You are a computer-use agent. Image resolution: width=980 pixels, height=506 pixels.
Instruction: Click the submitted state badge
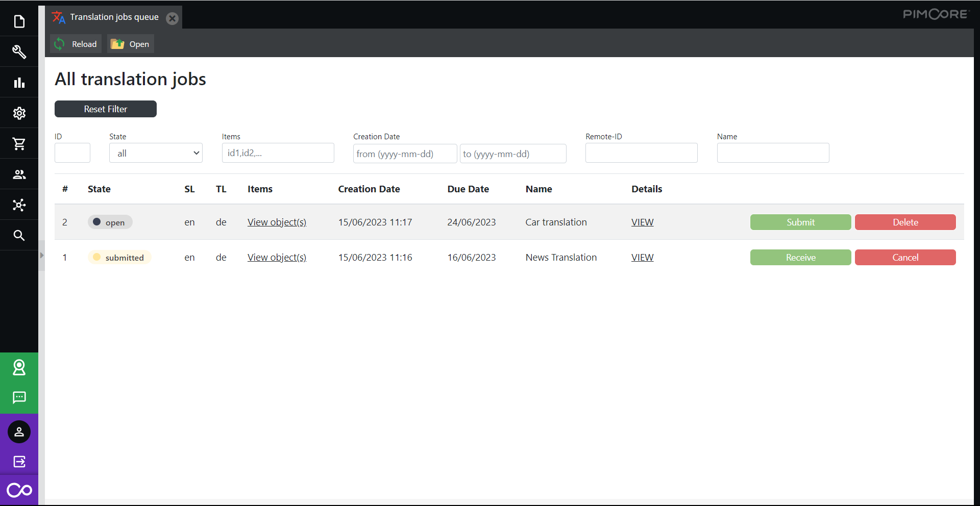[119, 257]
